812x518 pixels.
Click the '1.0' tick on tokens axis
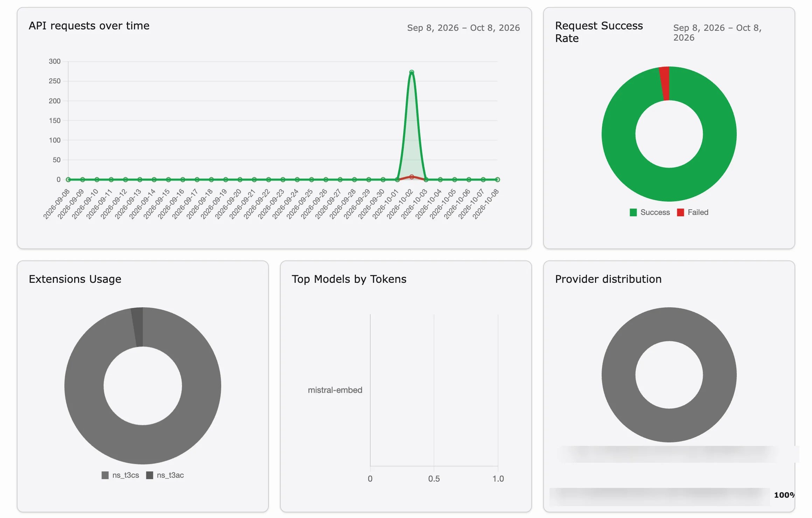[498, 479]
